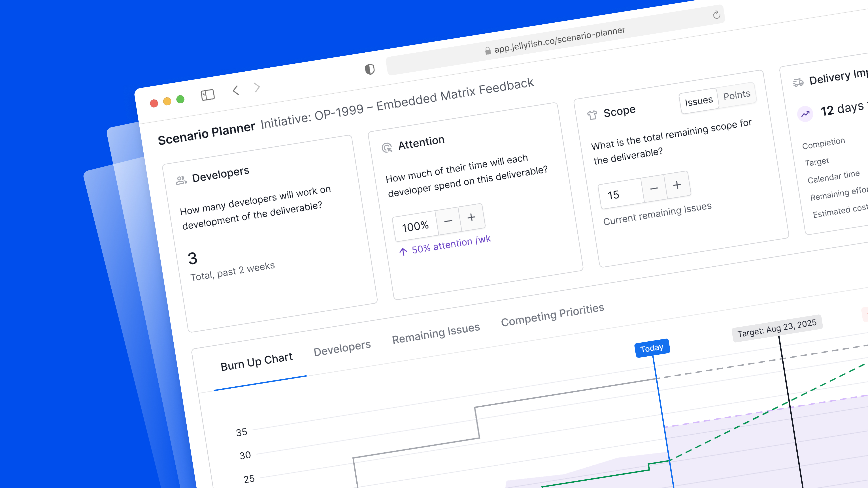Click the 100% attention input field
This screenshot has width=868, height=488.
416,226
